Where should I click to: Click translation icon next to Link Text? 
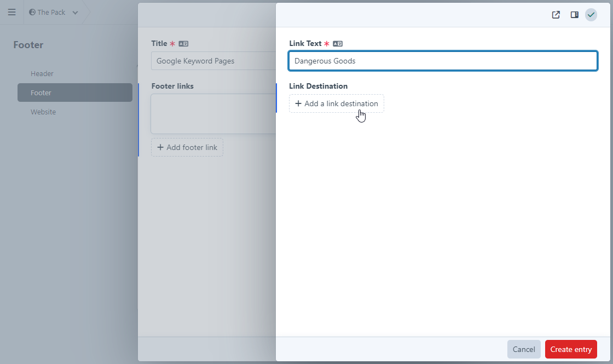point(338,44)
